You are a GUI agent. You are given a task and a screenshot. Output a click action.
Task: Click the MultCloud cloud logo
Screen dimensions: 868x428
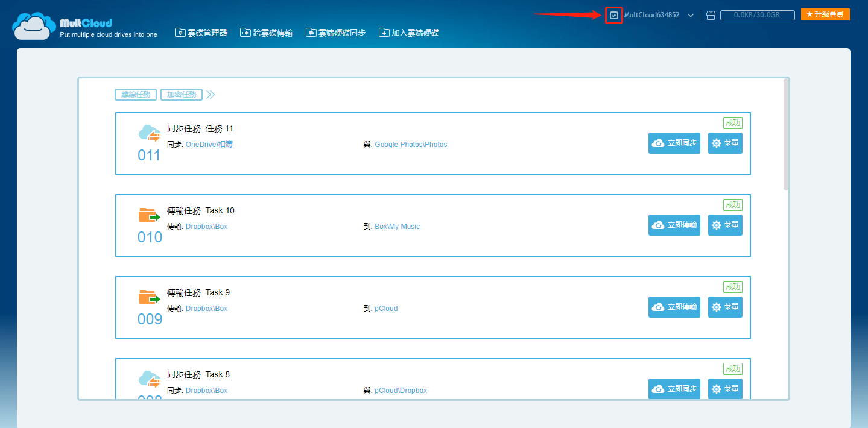[34, 27]
